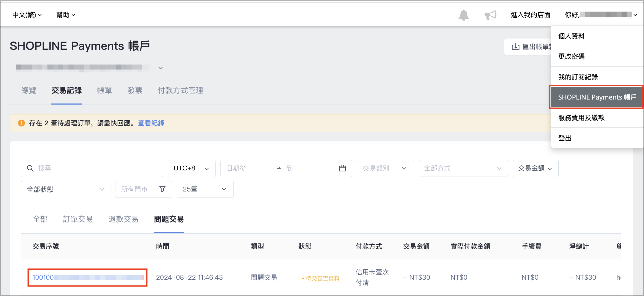644x296 pixels.
Task: Choose SHOPLINE Payments 帳戶 menu item
Action: click(x=597, y=97)
